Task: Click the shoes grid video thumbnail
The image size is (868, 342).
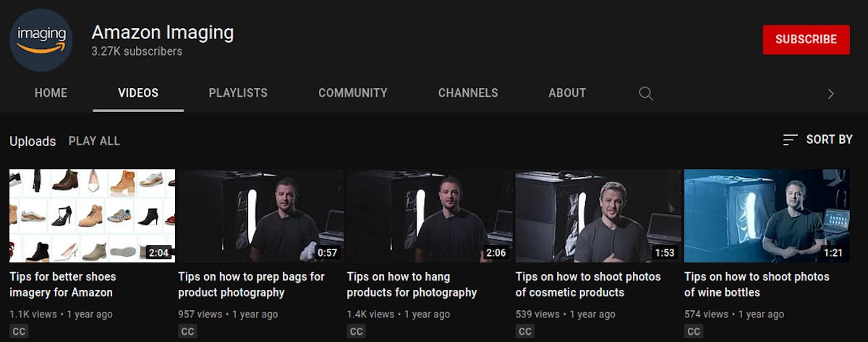Action: pyautogui.click(x=92, y=215)
